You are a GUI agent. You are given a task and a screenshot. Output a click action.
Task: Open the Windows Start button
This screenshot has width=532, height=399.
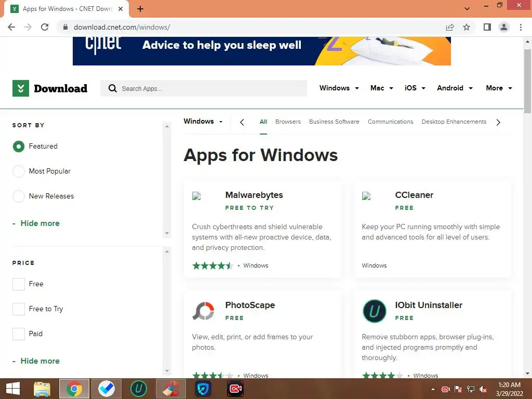[x=13, y=389]
